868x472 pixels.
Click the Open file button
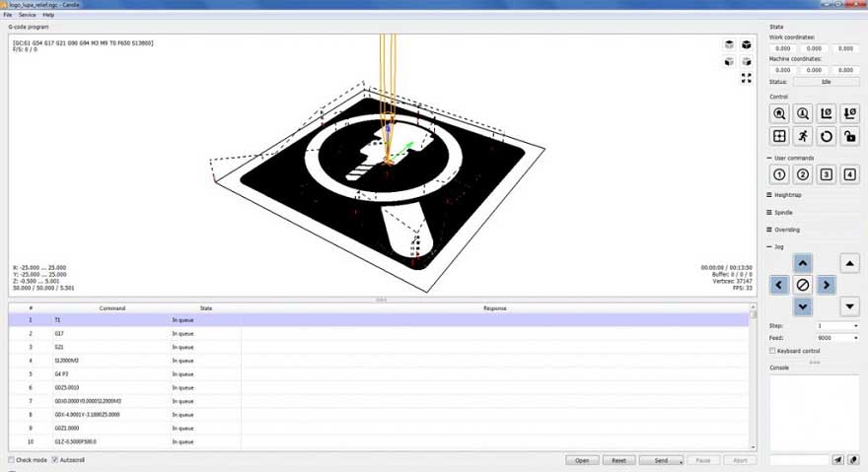pos(582,460)
